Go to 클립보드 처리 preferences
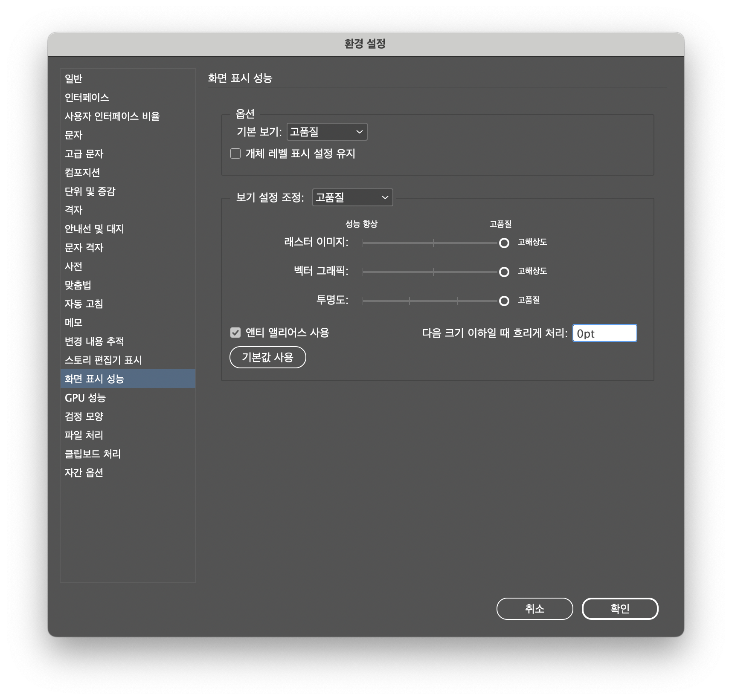Image resolution: width=732 pixels, height=700 pixels. (x=128, y=454)
